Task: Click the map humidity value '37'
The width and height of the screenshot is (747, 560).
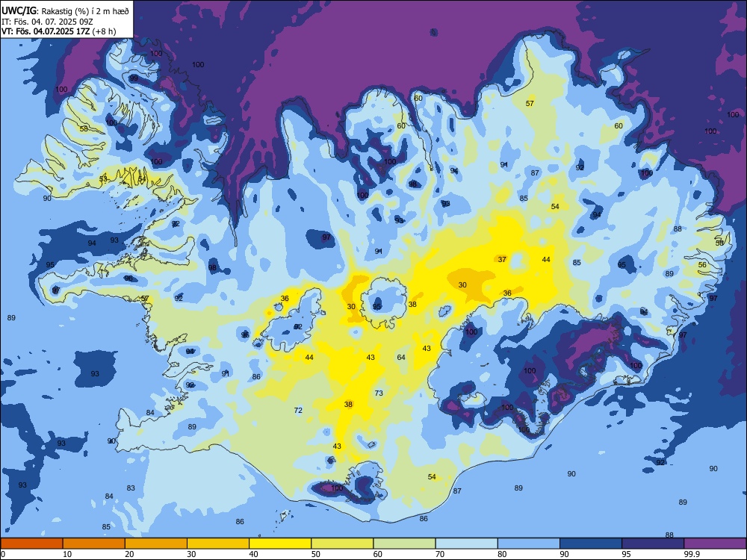Action: pyautogui.click(x=502, y=260)
